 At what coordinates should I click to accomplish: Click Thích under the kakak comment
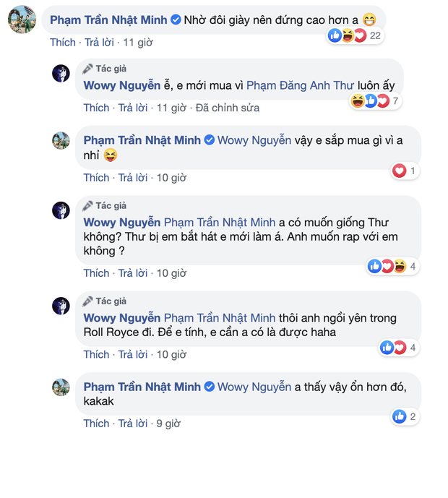pos(96,423)
